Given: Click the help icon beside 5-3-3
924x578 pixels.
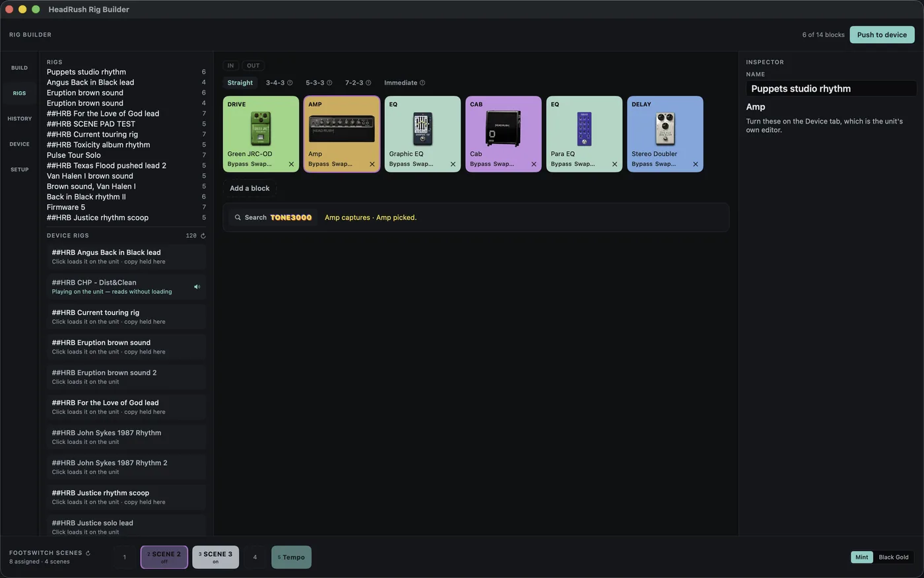Looking at the screenshot, I should (329, 83).
